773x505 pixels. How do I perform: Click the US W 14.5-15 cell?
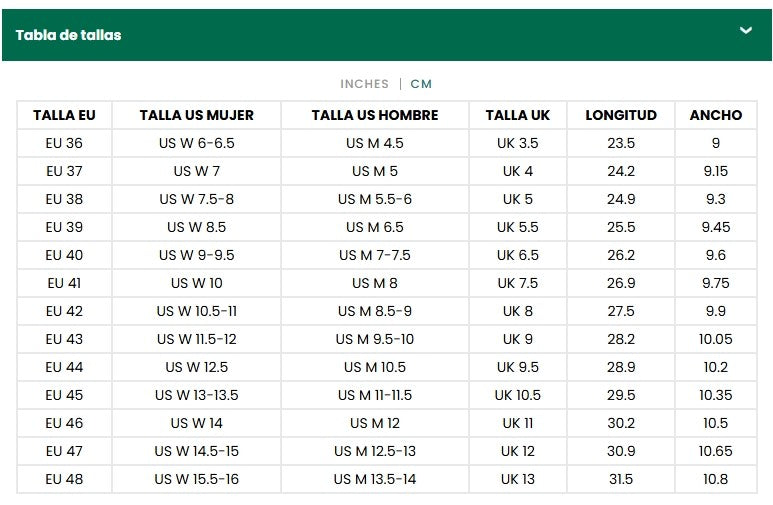click(196, 451)
